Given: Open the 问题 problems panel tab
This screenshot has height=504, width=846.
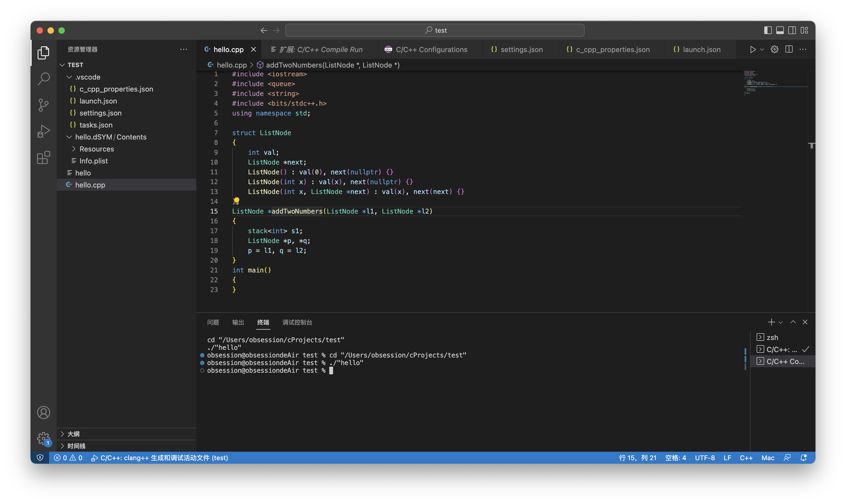Looking at the screenshot, I should tap(213, 322).
